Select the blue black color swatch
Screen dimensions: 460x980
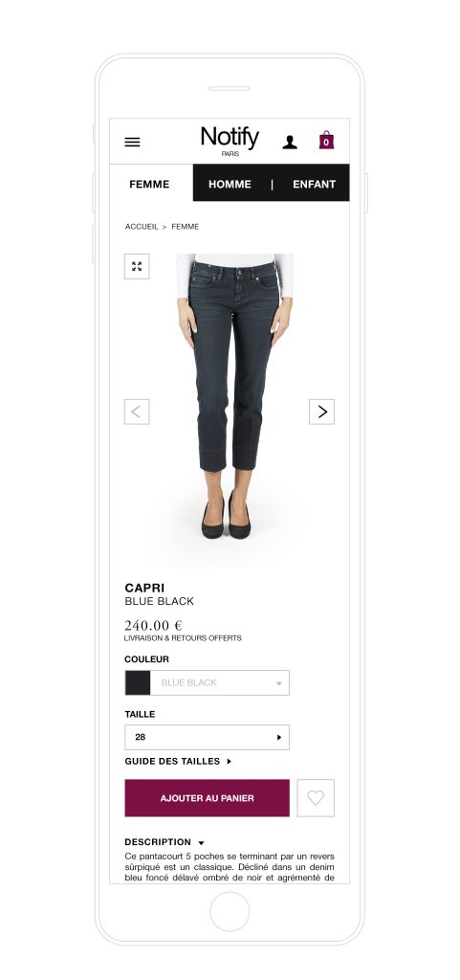point(138,683)
